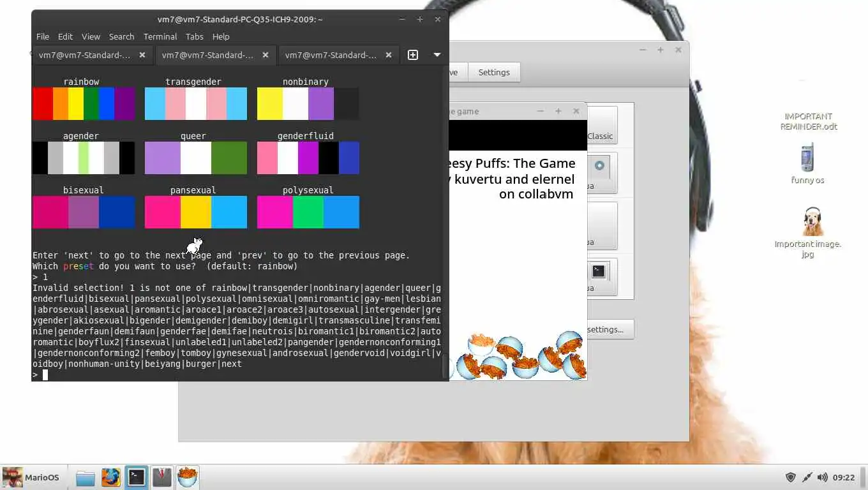The width and height of the screenshot is (868, 490).
Task: Open the Search menu in the terminal
Action: (x=121, y=36)
